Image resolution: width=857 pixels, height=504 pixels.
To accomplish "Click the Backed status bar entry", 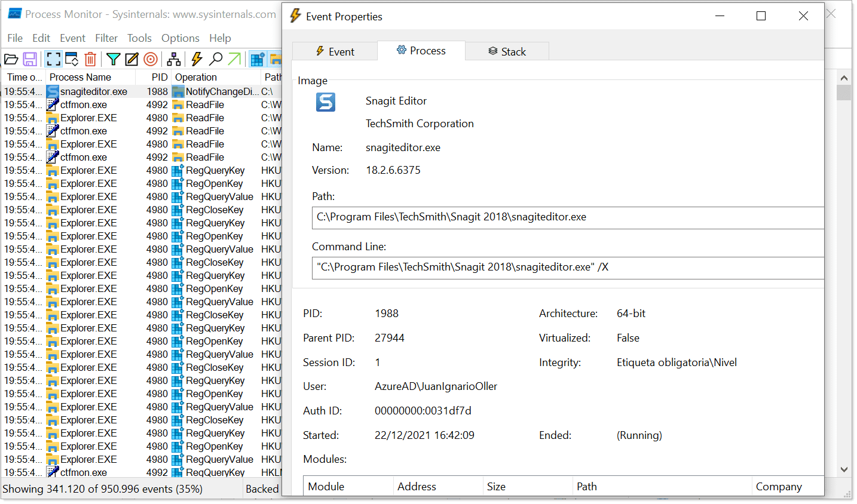I will (262, 489).
